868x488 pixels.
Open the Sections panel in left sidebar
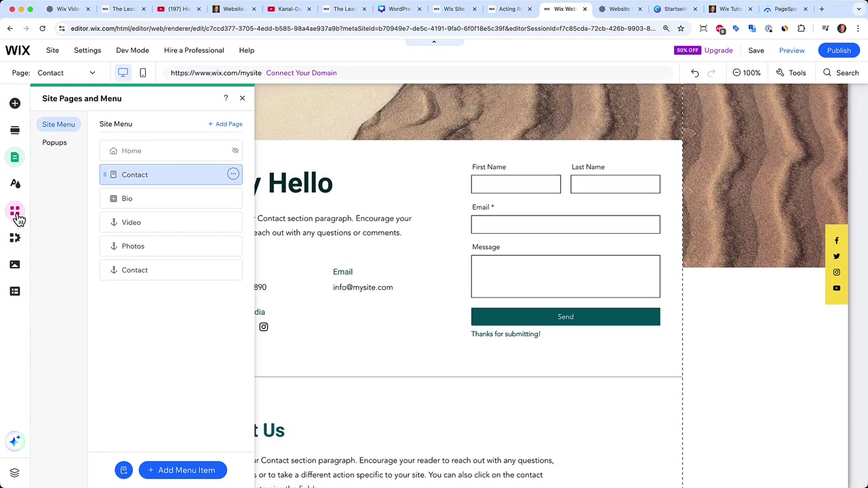coord(15,130)
